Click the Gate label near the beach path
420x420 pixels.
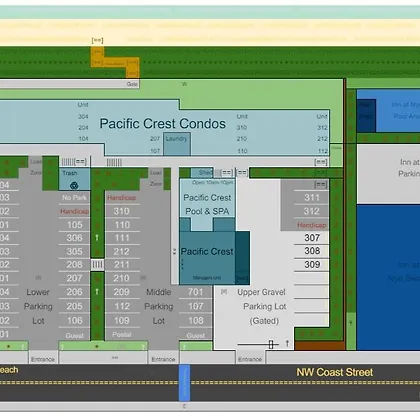[x=132, y=84]
